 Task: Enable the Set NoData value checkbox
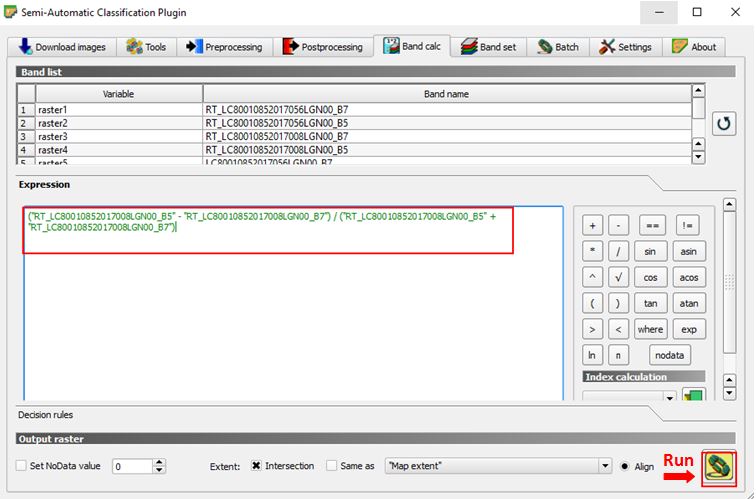[22, 466]
